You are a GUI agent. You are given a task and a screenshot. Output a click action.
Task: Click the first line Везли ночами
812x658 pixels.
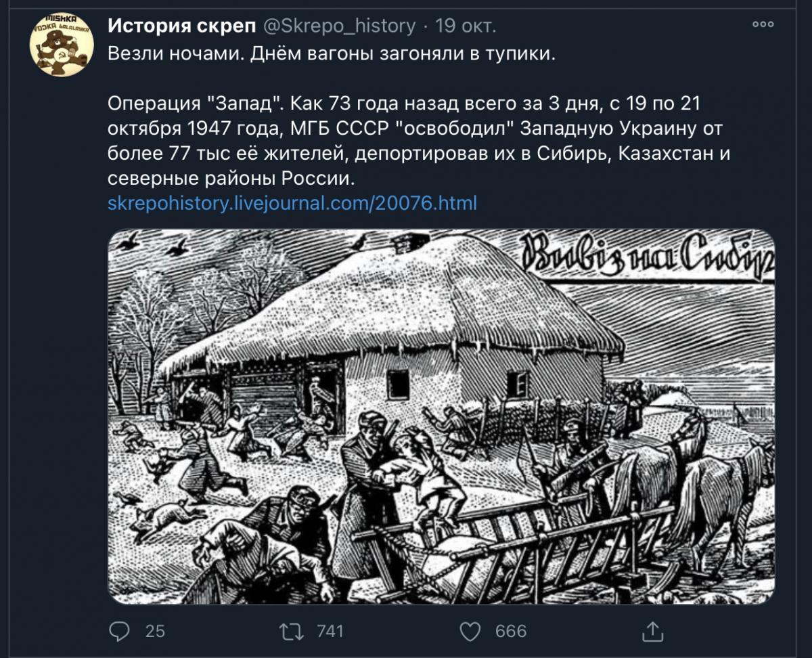331,55
